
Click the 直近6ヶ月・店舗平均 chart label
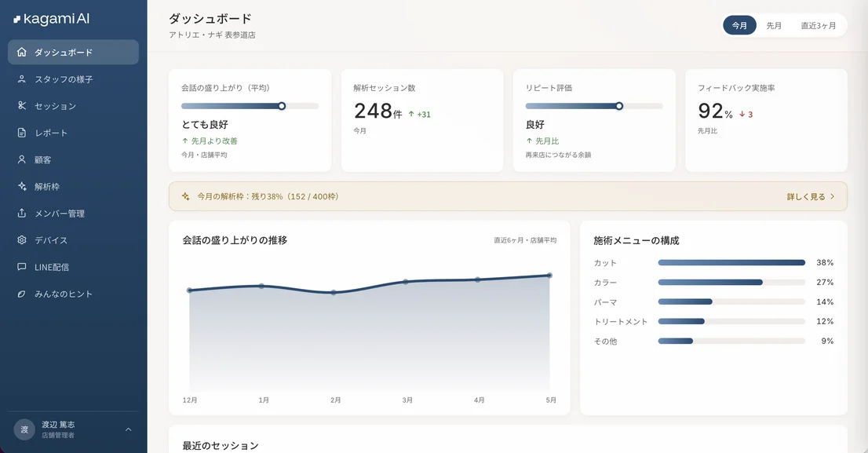(x=525, y=240)
